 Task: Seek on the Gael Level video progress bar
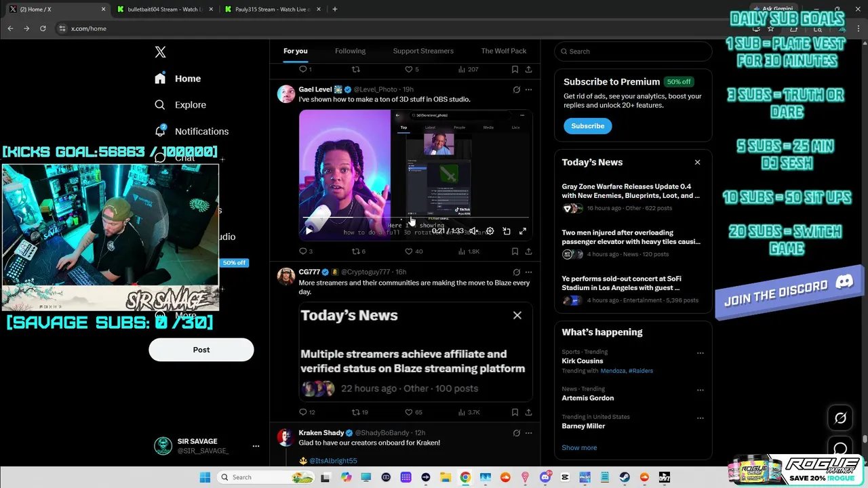click(416, 218)
